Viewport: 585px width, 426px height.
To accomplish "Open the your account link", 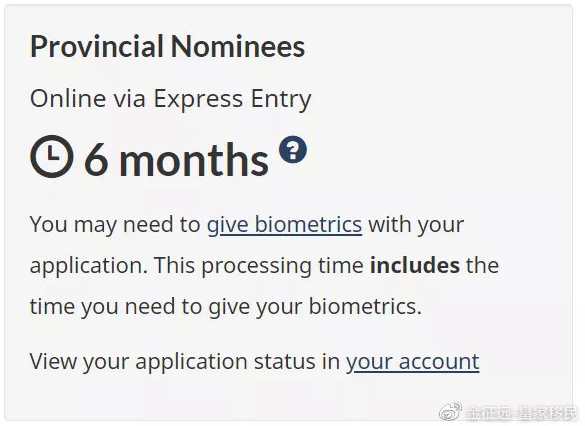I will [x=413, y=361].
